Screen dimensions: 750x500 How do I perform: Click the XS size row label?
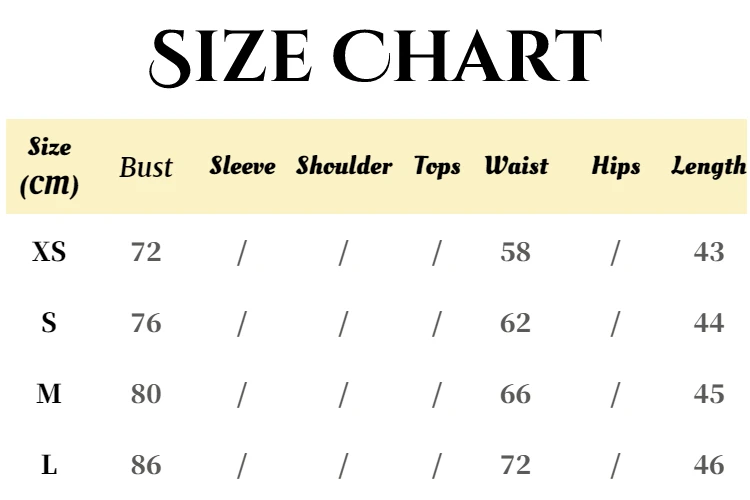click(49, 252)
